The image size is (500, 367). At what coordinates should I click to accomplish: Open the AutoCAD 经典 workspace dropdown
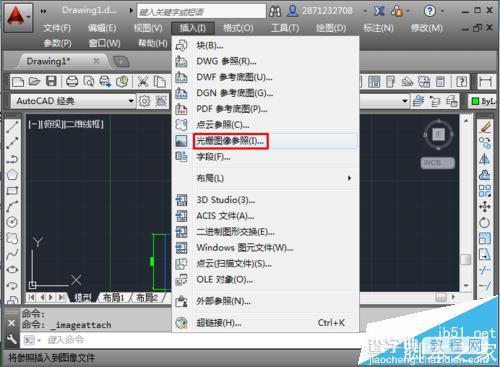pyautogui.click(x=132, y=101)
